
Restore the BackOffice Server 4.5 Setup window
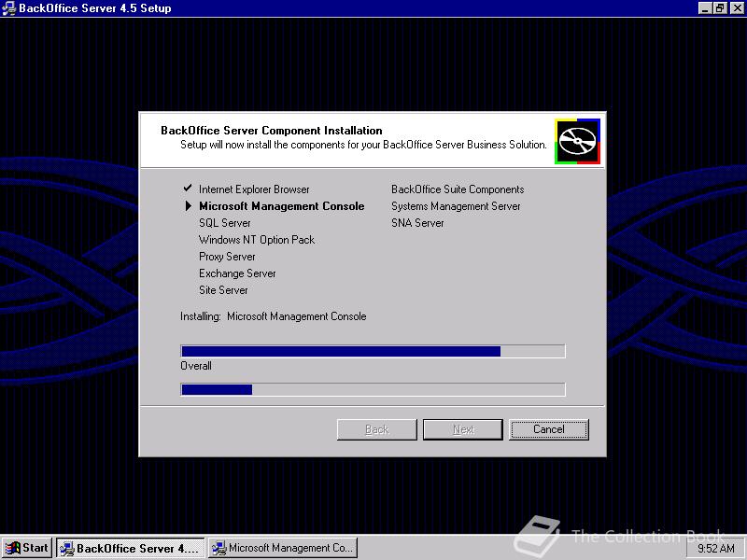coord(720,8)
